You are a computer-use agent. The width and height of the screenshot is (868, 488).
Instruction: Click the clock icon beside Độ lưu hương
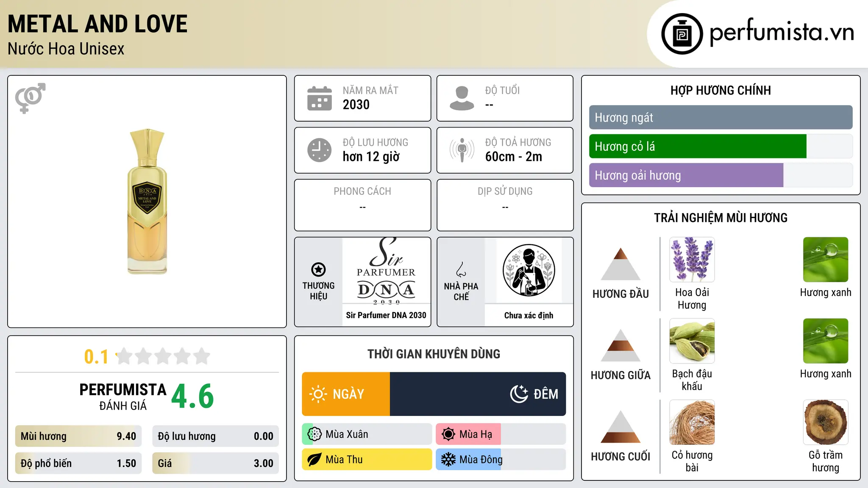click(x=320, y=150)
